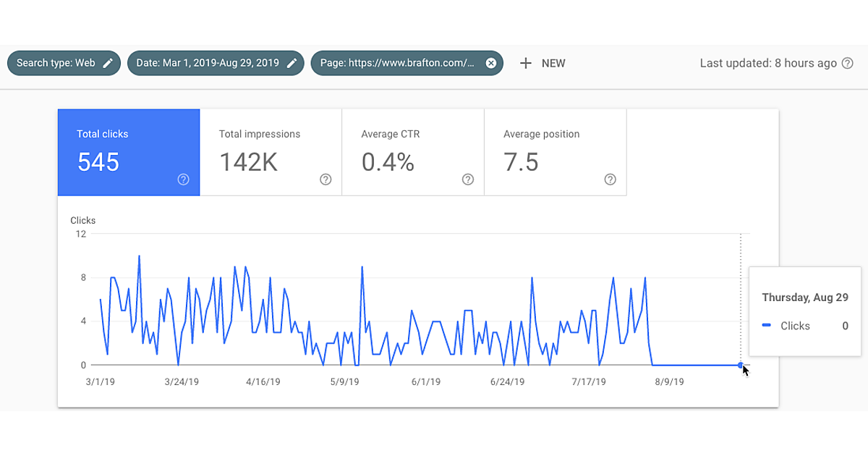This screenshot has width=868, height=456.
Task: Open the Page URL filter chip
Action: (x=397, y=63)
